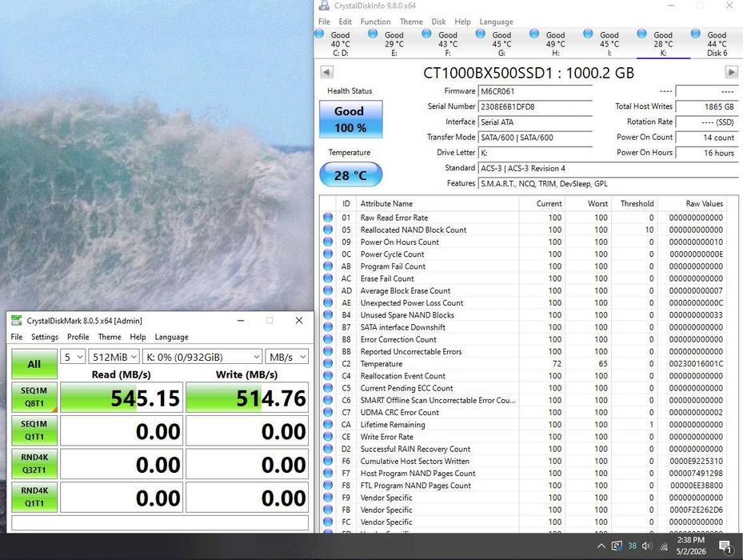The image size is (743, 560).
Task: Start the RND4K Q1T1 test
Action: 34,497
